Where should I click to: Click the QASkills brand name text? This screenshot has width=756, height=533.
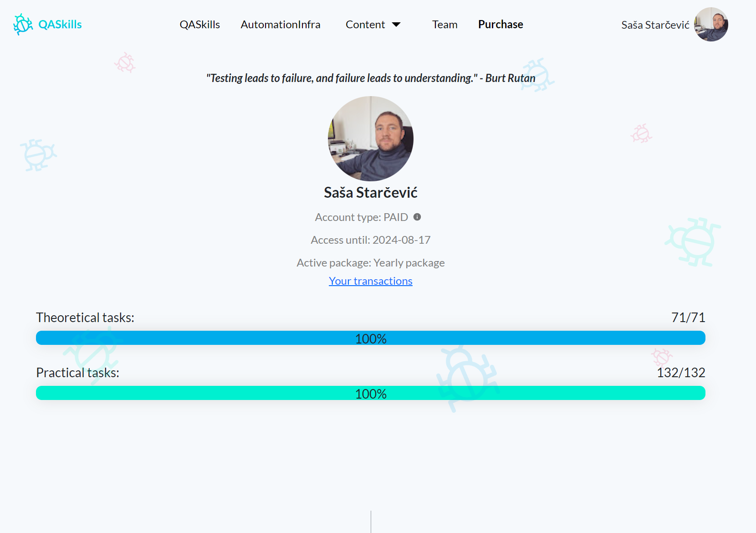[60, 25]
